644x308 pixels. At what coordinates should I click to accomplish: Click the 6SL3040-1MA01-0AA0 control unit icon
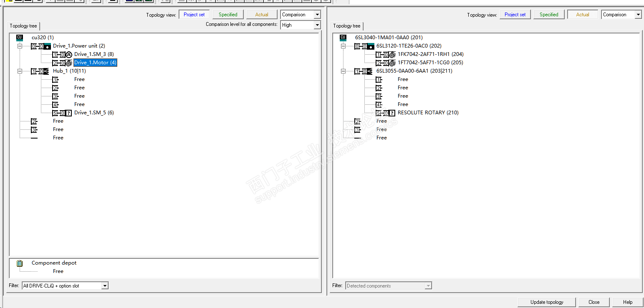[x=343, y=38]
